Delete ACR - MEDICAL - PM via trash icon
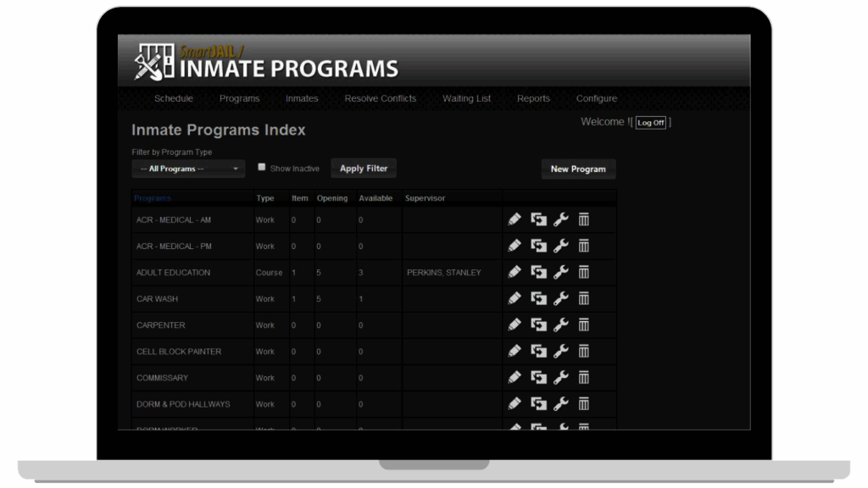 tap(582, 245)
